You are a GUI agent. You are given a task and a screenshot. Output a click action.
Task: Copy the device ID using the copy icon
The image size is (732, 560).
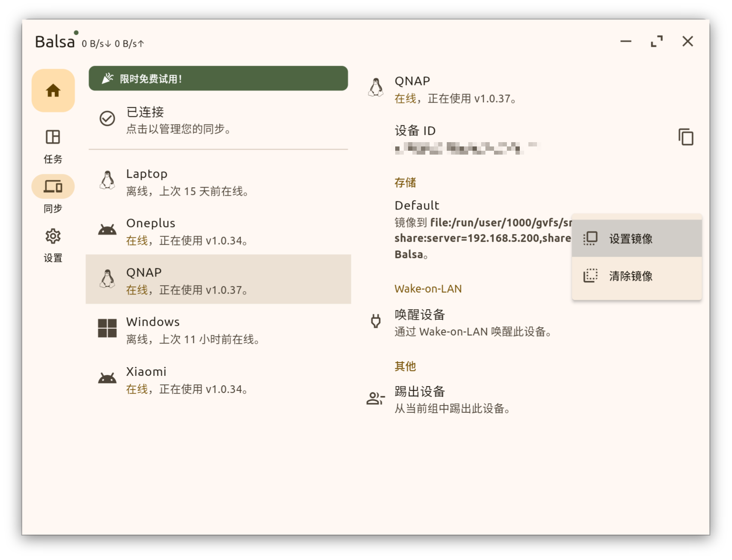(686, 137)
